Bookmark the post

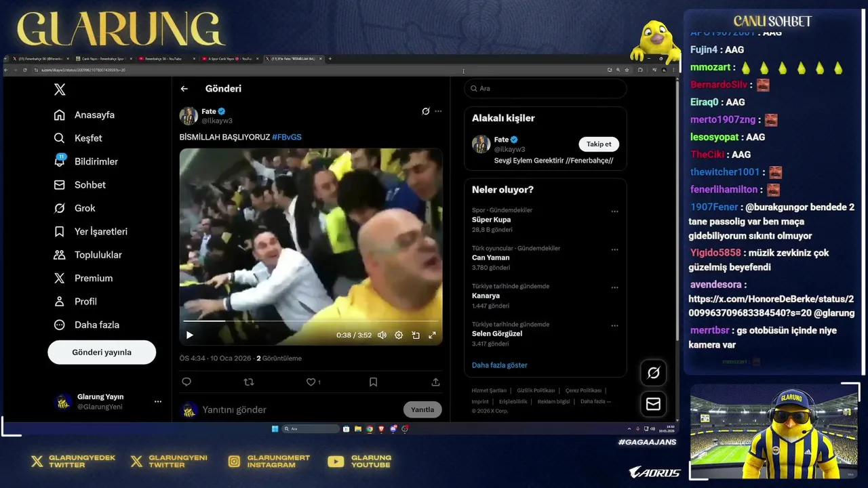[373, 382]
